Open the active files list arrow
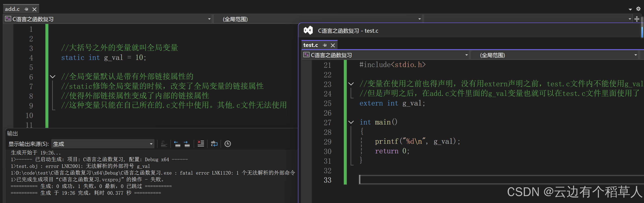 [630, 9]
